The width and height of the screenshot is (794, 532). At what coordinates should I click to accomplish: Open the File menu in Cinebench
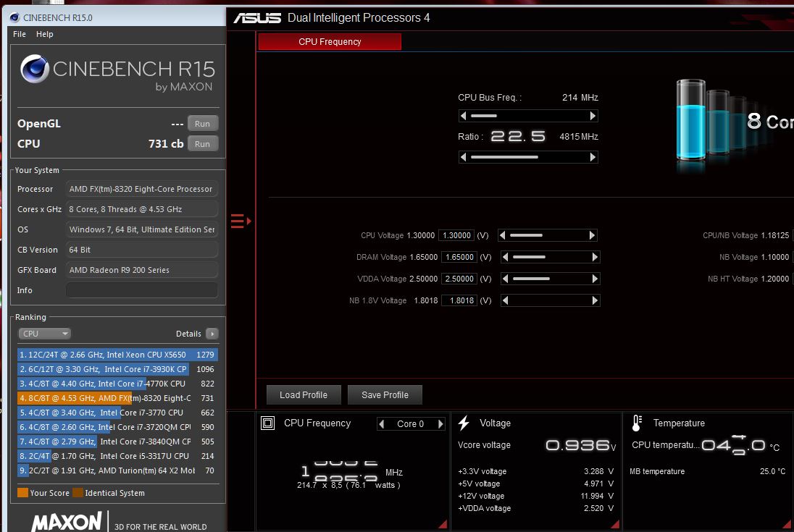pyautogui.click(x=20, y=34)
